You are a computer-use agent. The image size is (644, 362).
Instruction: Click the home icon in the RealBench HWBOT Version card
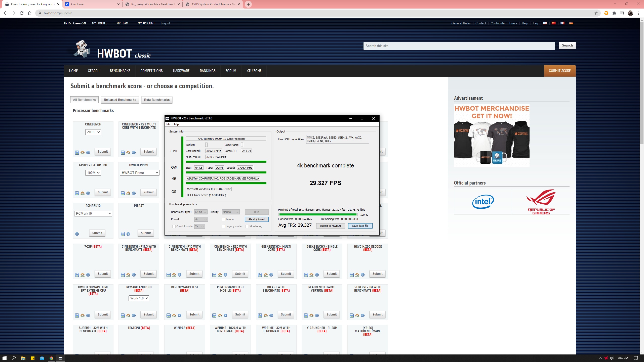point(311,315)
